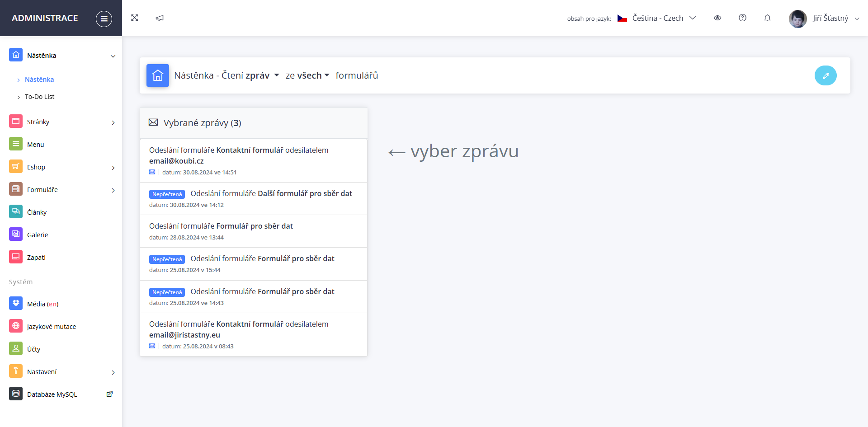The width and height of the screenshot is (868, 427).
Task: Click the round cyan edit pencil button
Action: [x=826, y=75]
